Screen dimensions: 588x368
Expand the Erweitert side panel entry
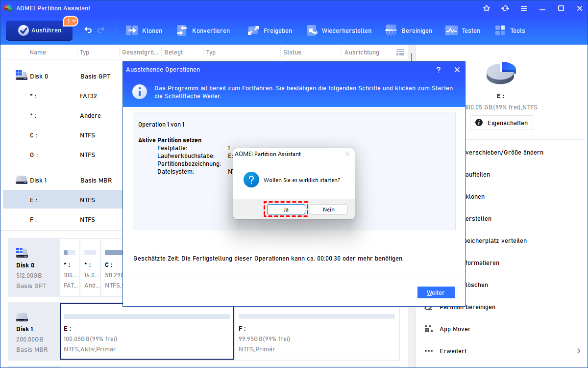[502, 351]
